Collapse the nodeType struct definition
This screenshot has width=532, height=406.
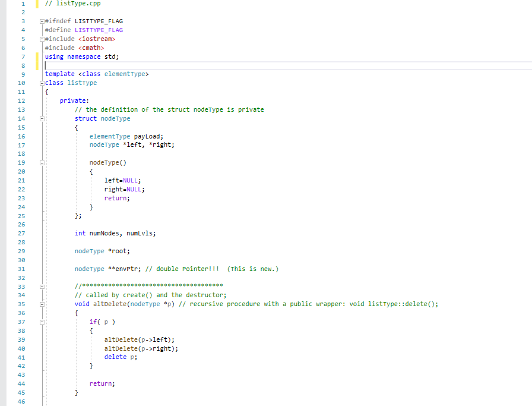(x=41, y=118)
